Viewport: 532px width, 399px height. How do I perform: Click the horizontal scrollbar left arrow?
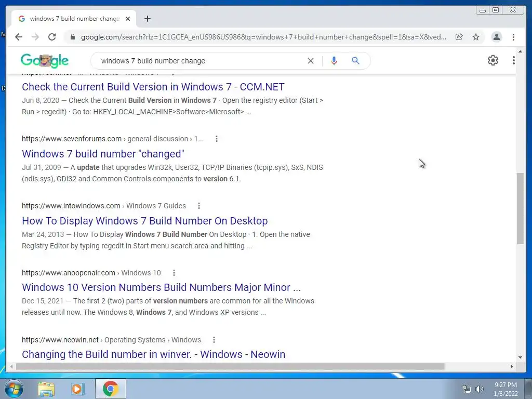point(11,366)
